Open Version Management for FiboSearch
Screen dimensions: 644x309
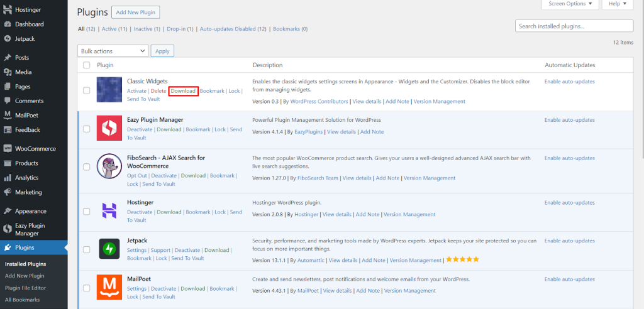tap(430, 178)
